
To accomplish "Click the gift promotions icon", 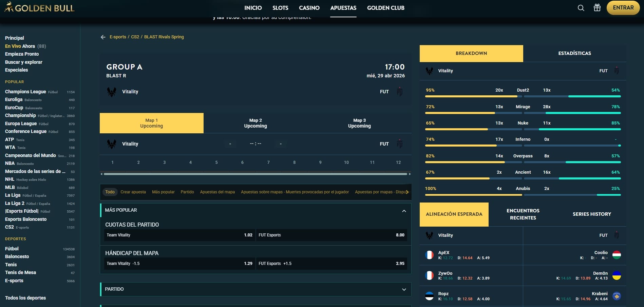I will tap(597, 8).
